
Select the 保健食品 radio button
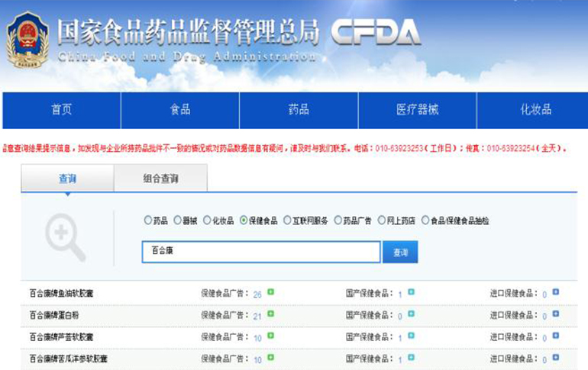[244, 220]
